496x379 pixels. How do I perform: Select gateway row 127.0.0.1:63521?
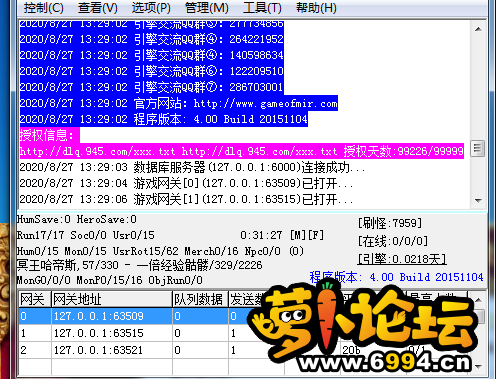click(245, 350)
